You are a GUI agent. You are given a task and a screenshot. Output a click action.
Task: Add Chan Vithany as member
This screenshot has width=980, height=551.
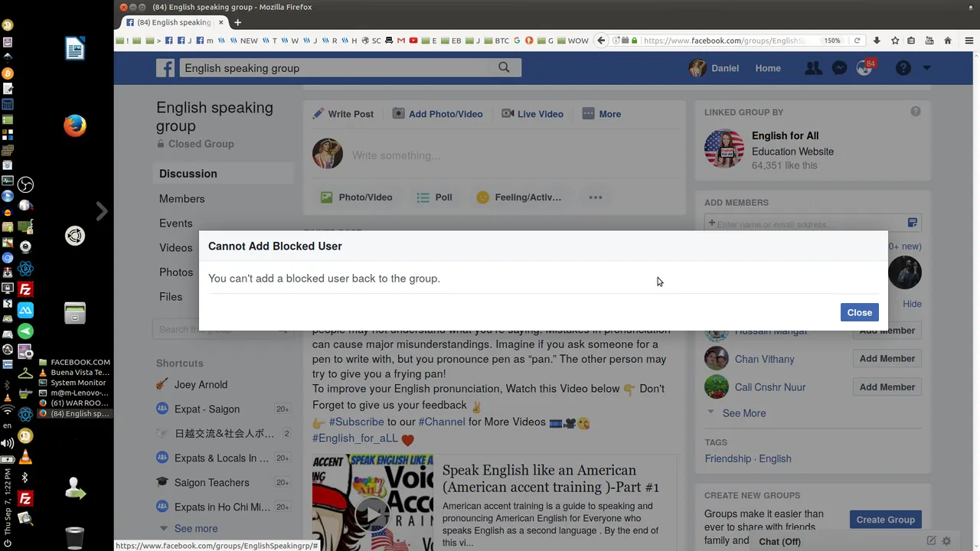pyautogui.click(x=887, y=359)
